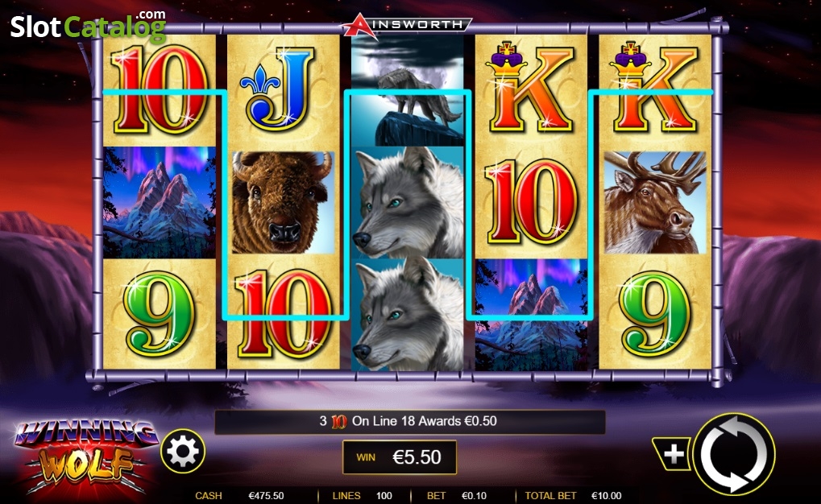Click the Ainsworth logo at top
Image resolution: width=821 pixels, height=504 pixels.
(407, 25)
